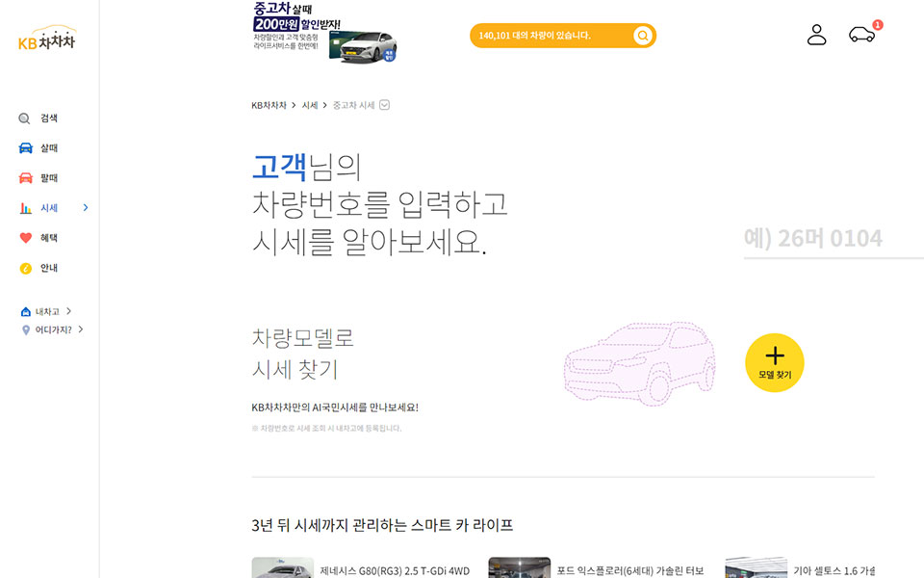Open the 중고차 시세 breadcrumb dropdown
The image size is (924, 578).
385,105
